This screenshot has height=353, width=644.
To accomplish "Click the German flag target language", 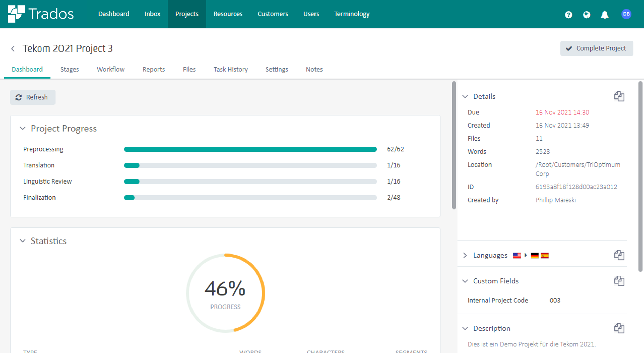I will coord(534,255).
